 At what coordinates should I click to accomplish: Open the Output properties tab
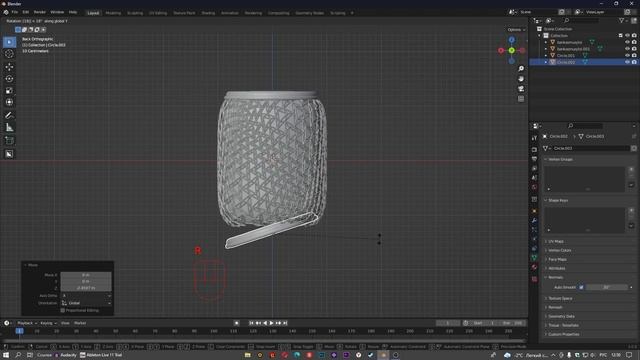[534, 159]
